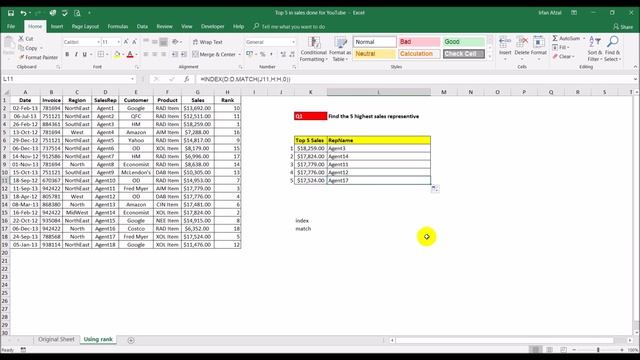Apply the Good cell style

point(464,42)
